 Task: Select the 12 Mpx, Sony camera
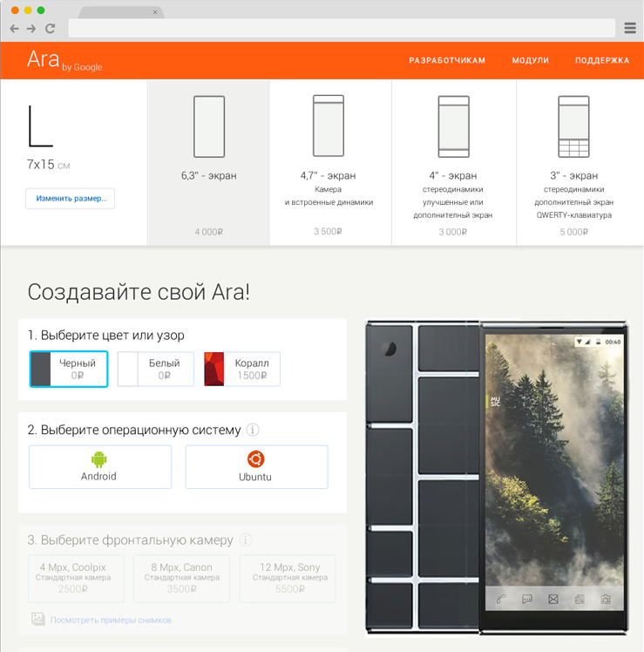[x=288, y=579]
